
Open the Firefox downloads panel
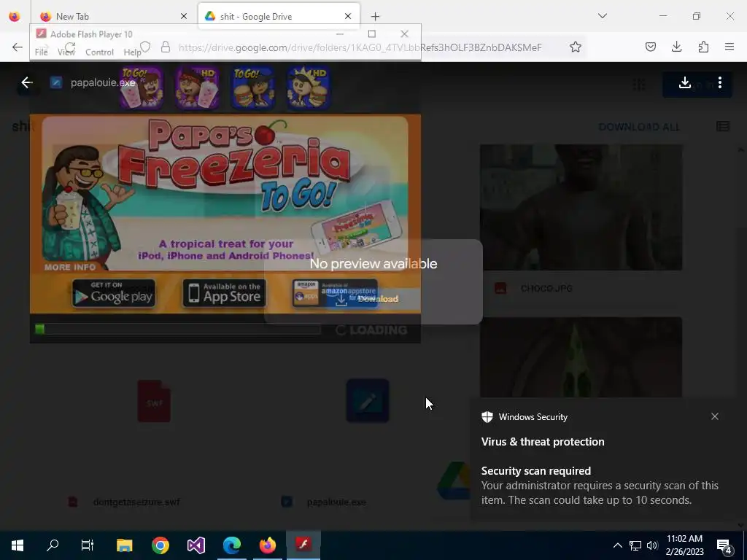676,47
